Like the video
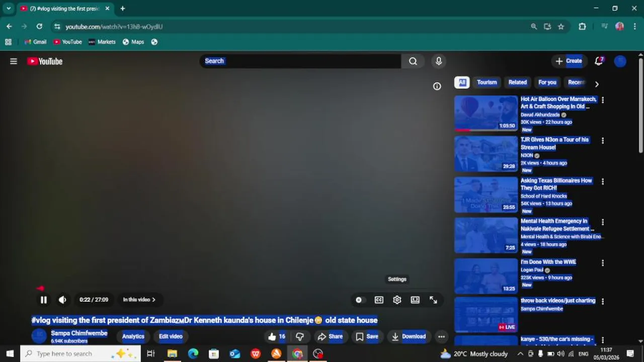The width and height of the screenshot is (644, 362). coord(277,336)
